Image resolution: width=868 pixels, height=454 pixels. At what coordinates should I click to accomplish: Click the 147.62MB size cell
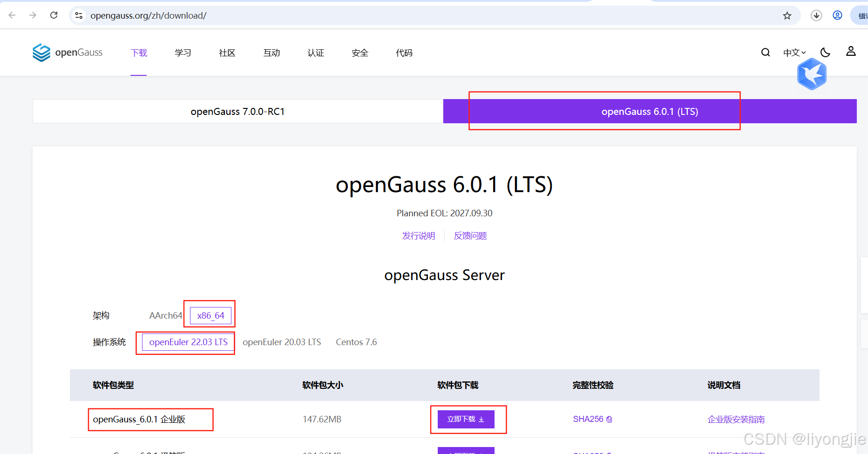[322, 420]
